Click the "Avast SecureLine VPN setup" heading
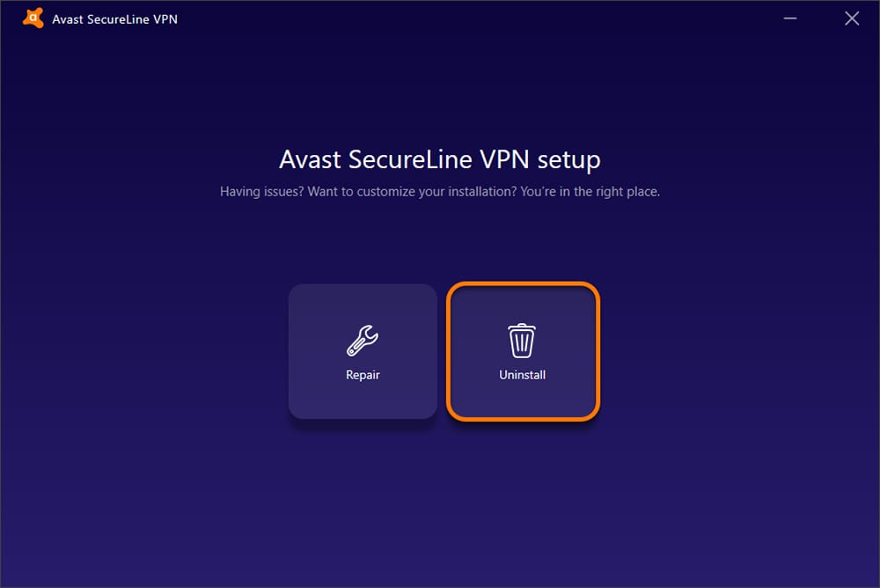Viewport: 880px width, 588px height. pos(440,159)
